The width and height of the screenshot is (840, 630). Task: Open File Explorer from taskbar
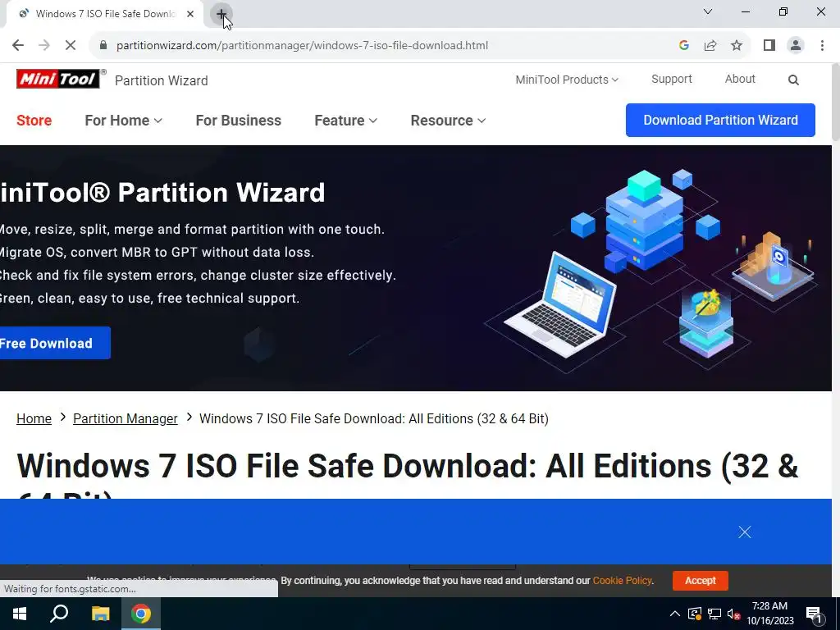pos(100,614)
